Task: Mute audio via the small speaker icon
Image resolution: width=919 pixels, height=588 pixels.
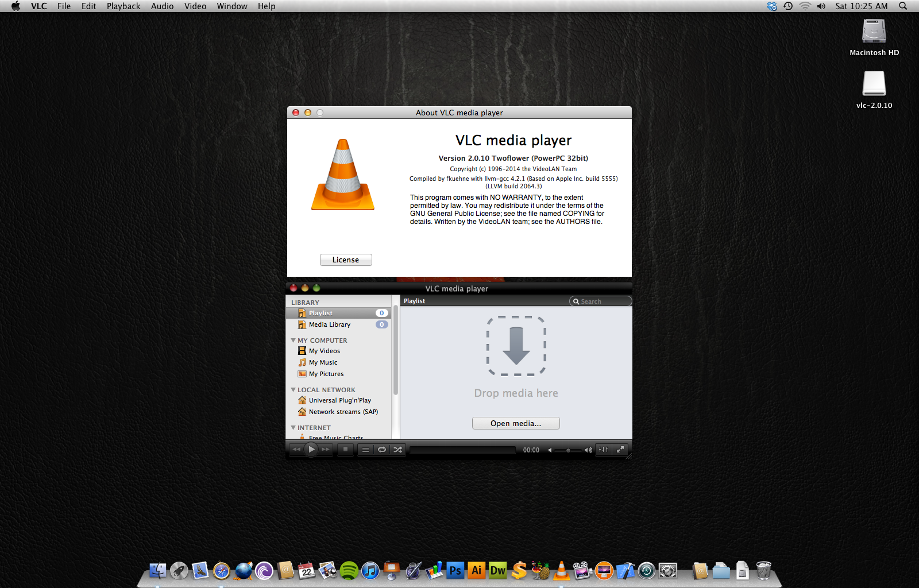Action: 550,450
